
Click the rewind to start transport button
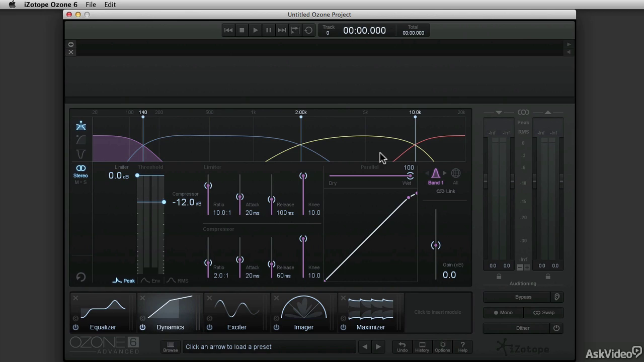coord(228,30)
